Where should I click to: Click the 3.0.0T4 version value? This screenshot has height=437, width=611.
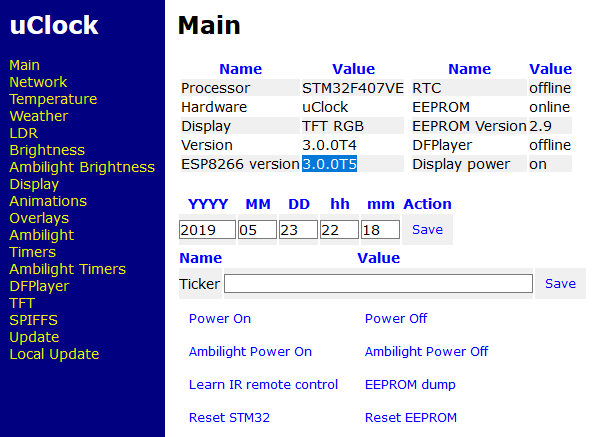click(329, 145)
